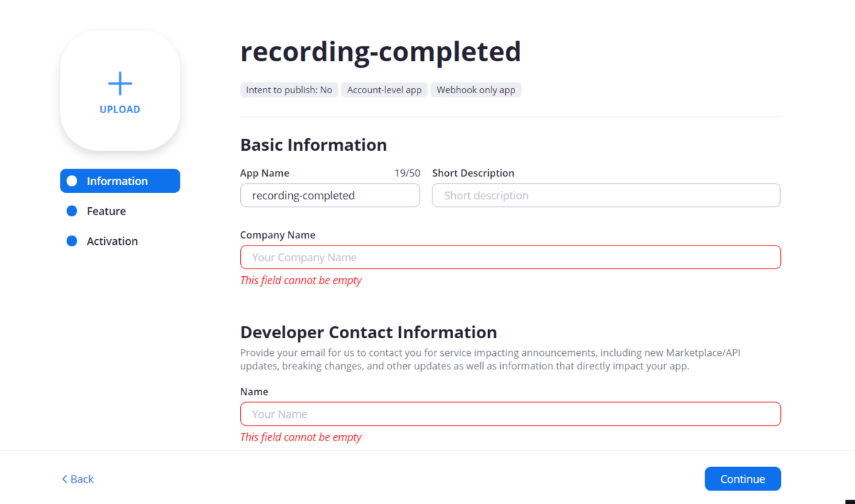Click the Short Description label
Image resolution: width=855 pixels, height=504 pixels.
coord(473,173)
